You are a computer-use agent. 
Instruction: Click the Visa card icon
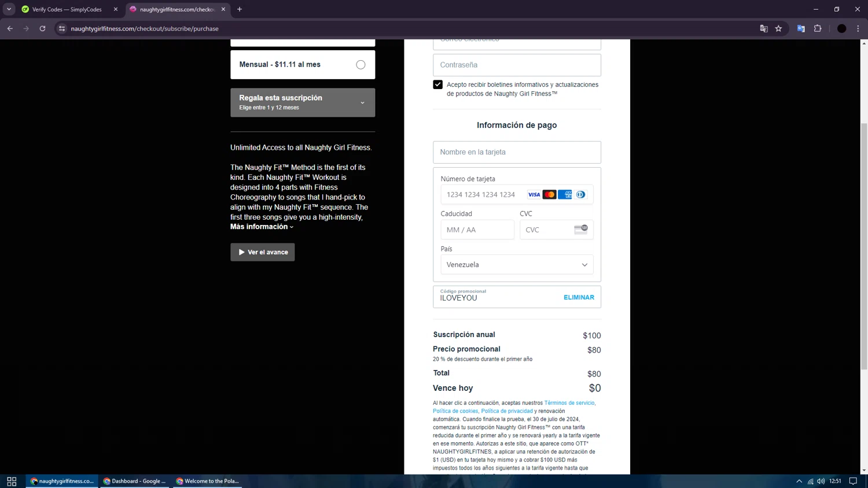pyautogui.click(x=534, y=195)
